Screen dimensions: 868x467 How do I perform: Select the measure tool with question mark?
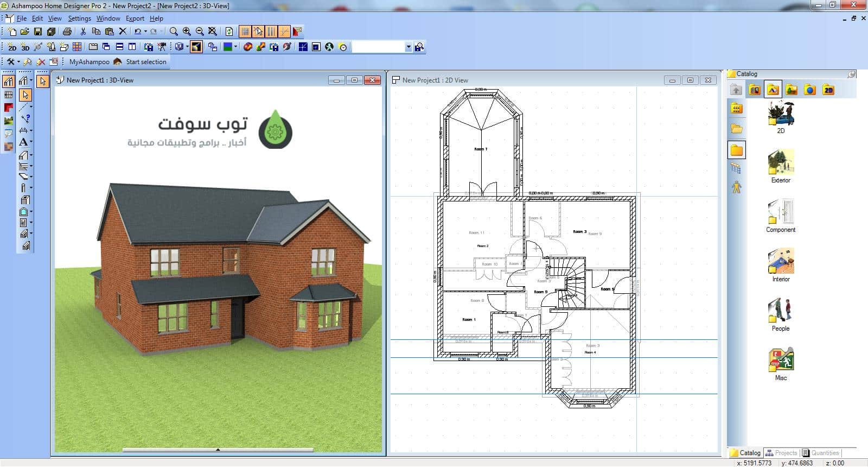point(25,118)
